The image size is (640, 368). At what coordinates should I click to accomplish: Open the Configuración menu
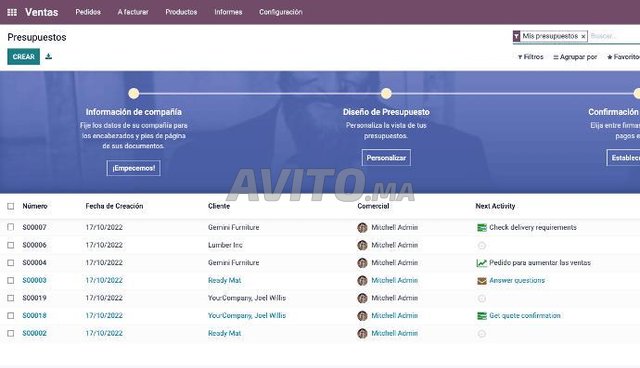281,12
